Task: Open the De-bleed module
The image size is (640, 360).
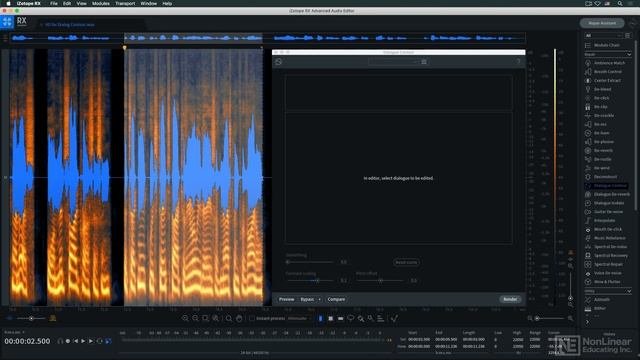Action: [x=598, y=89]
